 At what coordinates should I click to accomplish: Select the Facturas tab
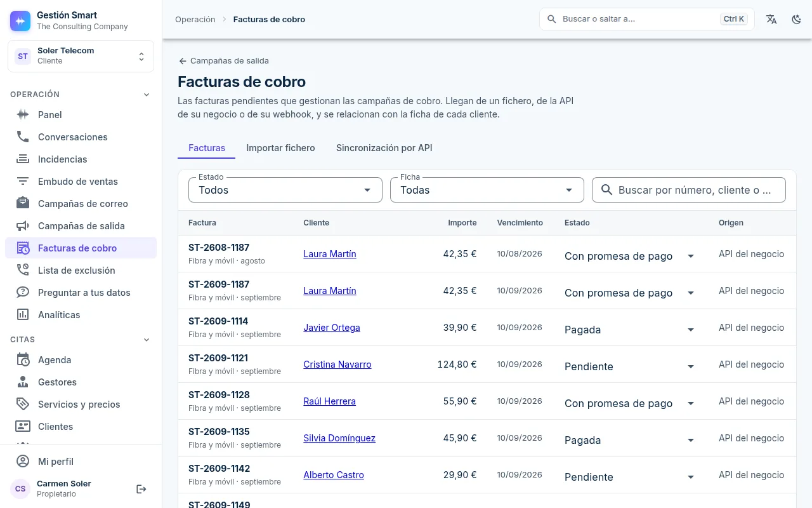coord(207,148)
